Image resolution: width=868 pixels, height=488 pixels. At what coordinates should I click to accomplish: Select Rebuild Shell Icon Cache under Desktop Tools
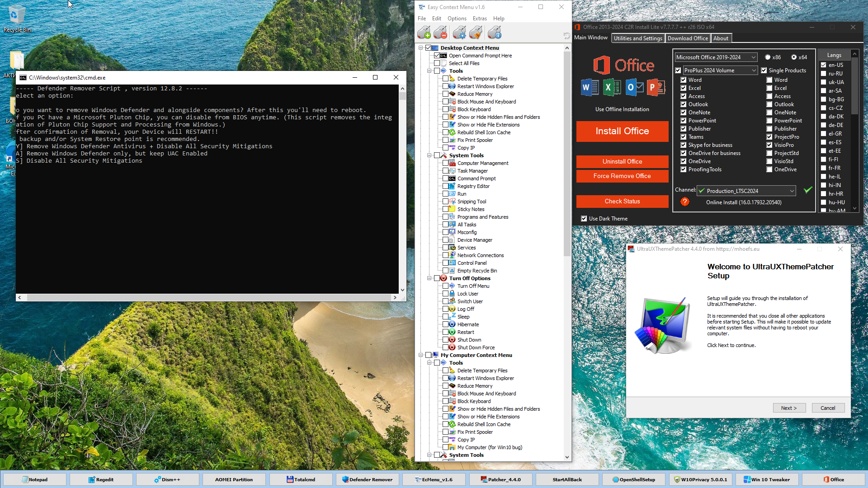click(x=484, y=132)
